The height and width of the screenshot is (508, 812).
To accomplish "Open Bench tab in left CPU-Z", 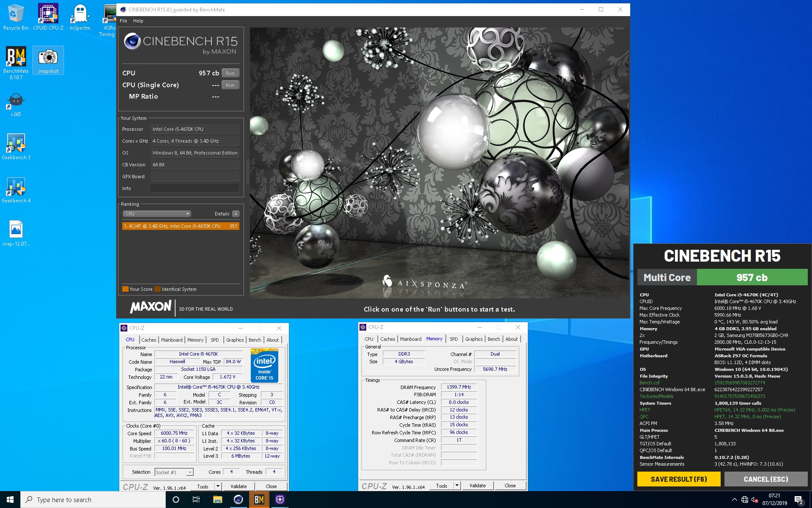I will click(x=255, y=340).
